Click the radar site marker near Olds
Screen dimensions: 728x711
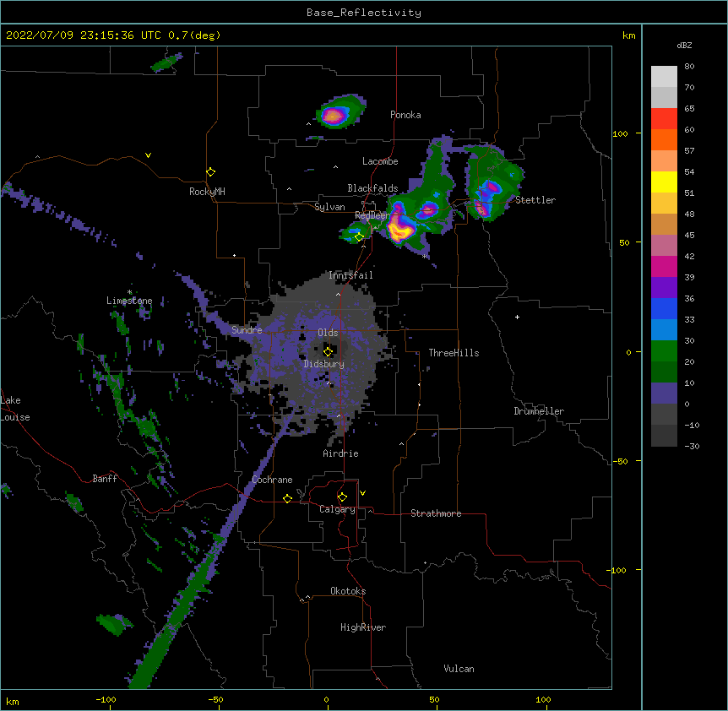tap(328, 351)
